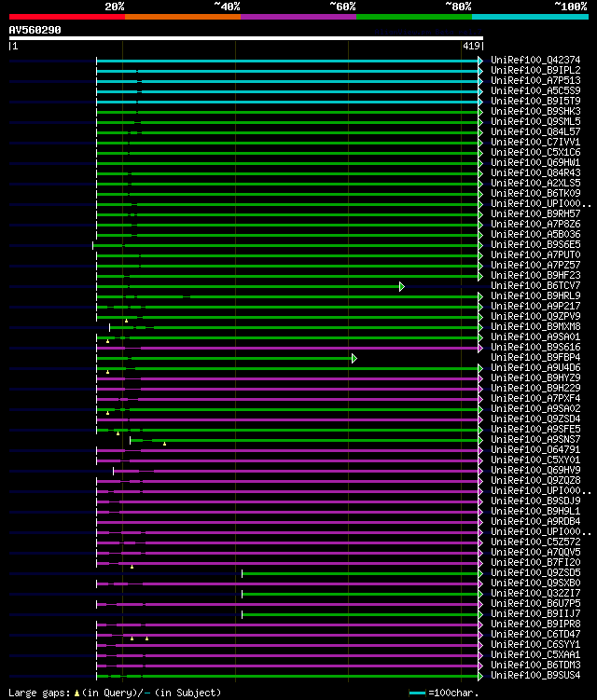Select the UniRef100_Q9ZQZ8 label
This screenshot has width=597, height=700.
(x=535, y=481)
